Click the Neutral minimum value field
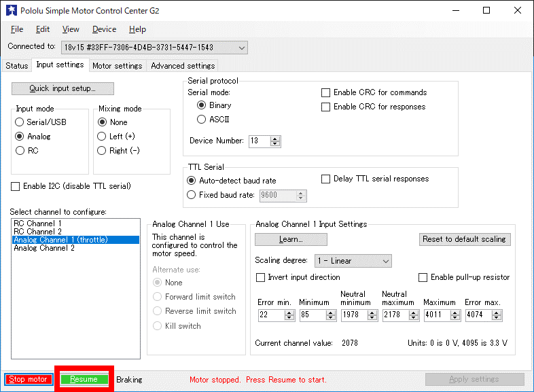The image size is (534, 392). pos(355,315)
